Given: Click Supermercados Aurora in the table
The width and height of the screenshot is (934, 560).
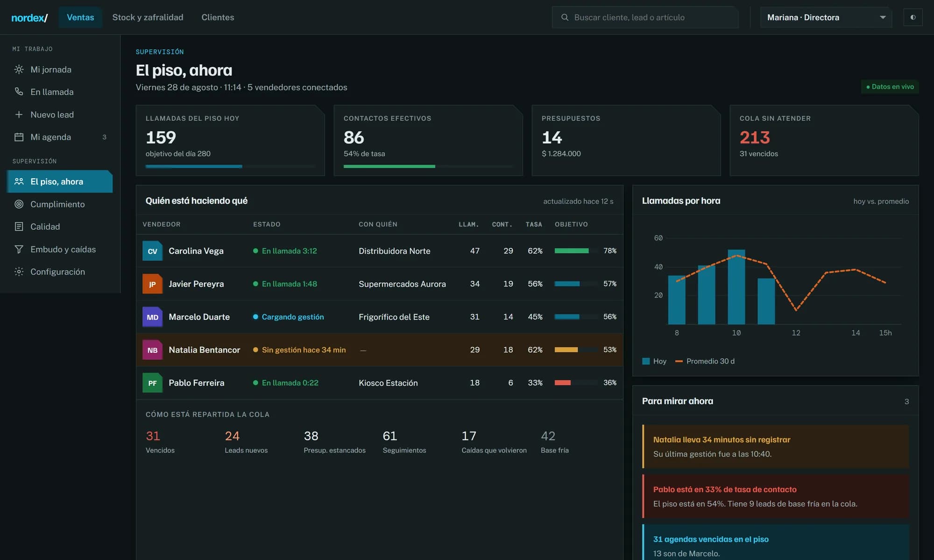Looking at the screenshot, I should [402, 284].
